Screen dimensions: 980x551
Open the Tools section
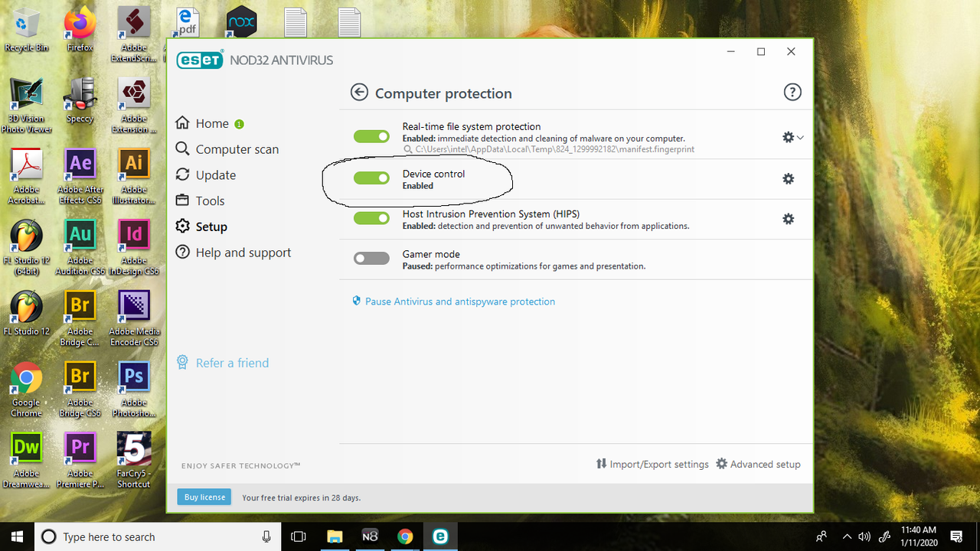[x=200, y=201]
